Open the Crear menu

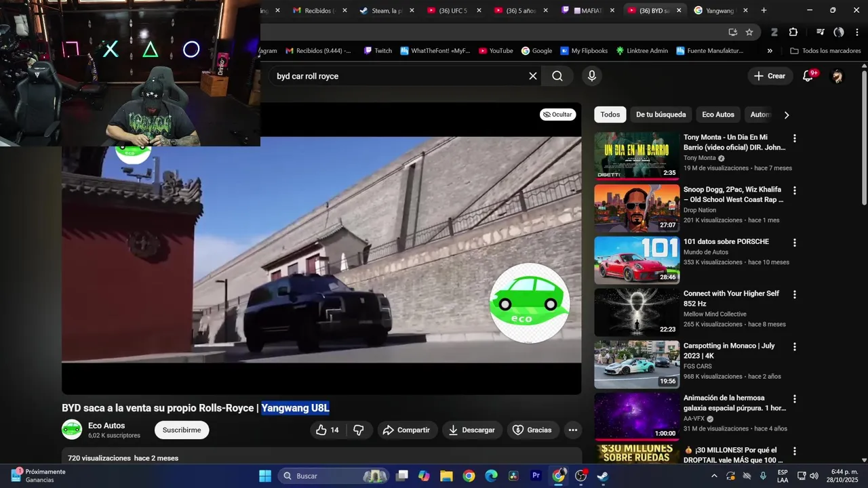769,76
